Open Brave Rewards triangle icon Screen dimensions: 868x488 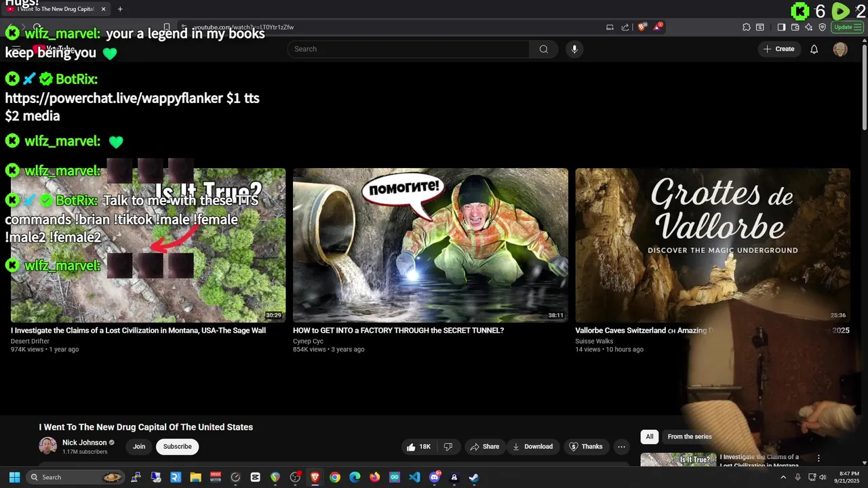(x=658, y=27)
